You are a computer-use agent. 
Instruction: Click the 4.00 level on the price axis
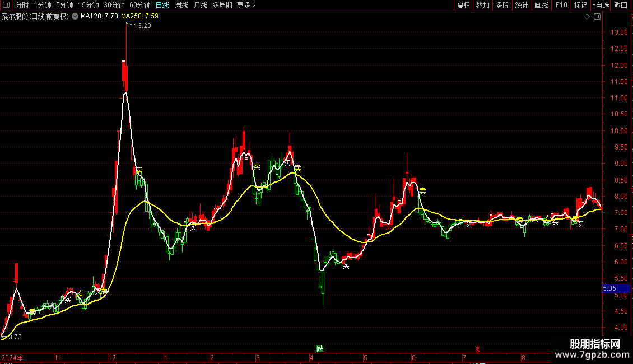(x=621, y=328)
